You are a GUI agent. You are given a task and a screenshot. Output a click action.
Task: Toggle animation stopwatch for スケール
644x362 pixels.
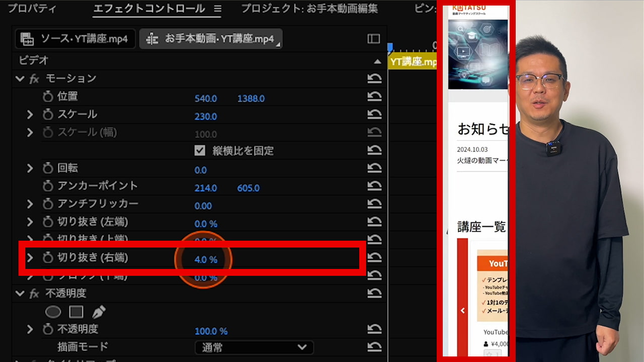click(x=48, y=115)
